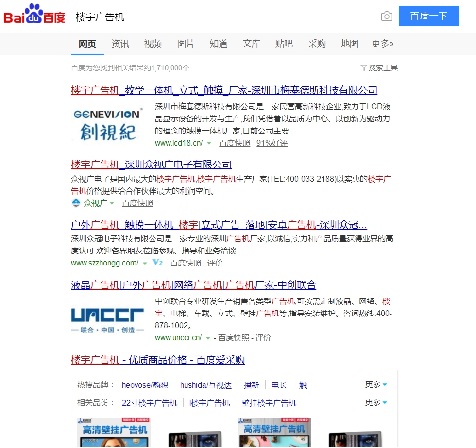476x448 pixels.
Task: Expand 更多 in the 热搜品牌 row
Action: click(x=376, y=384)
